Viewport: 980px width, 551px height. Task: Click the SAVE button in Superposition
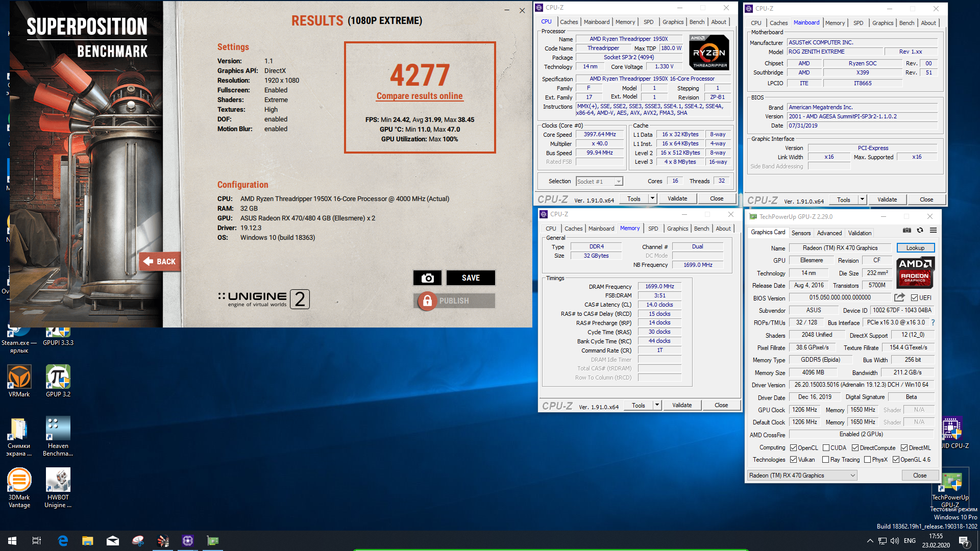[471, 278]
